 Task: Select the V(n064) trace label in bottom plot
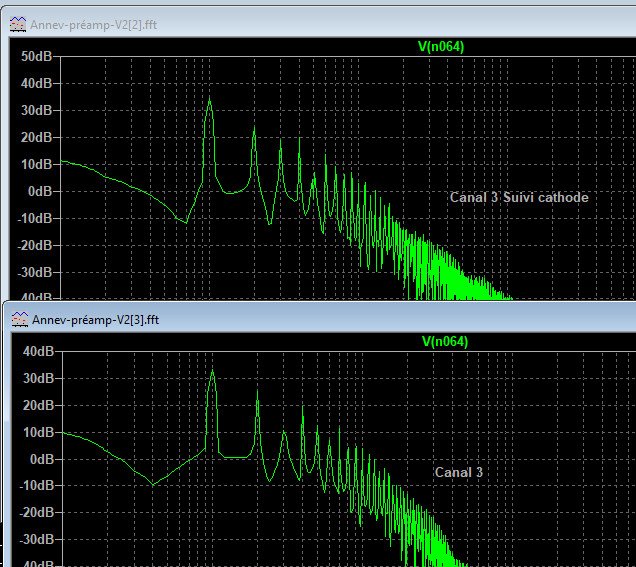(444, 341)
